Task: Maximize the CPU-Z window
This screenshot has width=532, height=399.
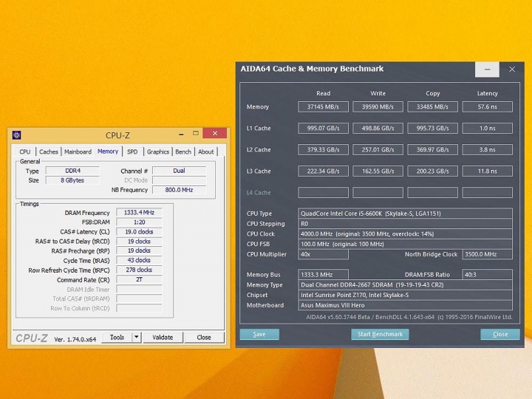Action: pos(195,134)
